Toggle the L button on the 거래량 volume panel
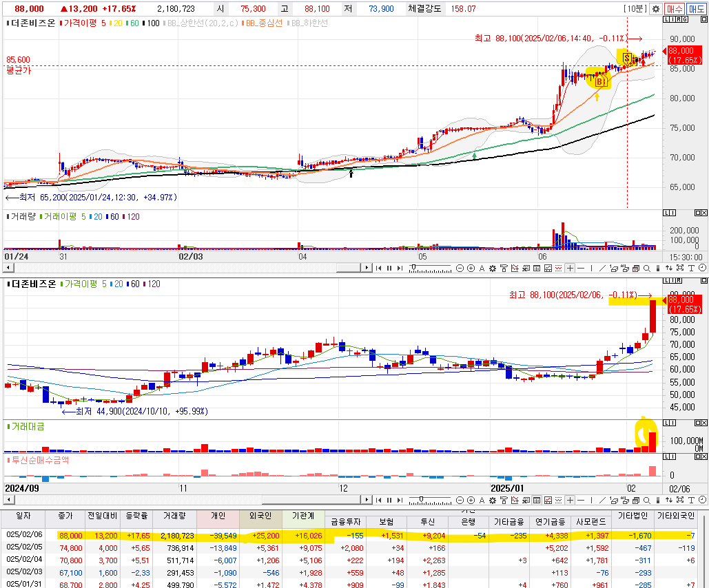Image resolution: width=709 pixels, height=588 pixels. pyautogui.click(x=666, y=213)
